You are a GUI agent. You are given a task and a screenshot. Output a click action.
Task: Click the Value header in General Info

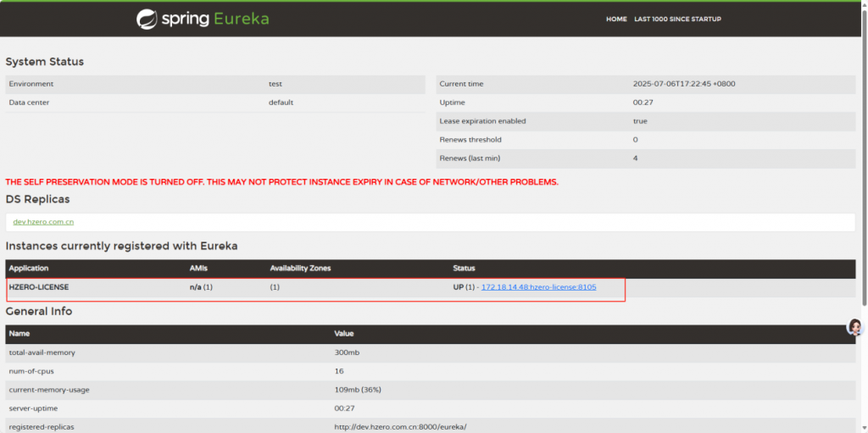point(344,334)
